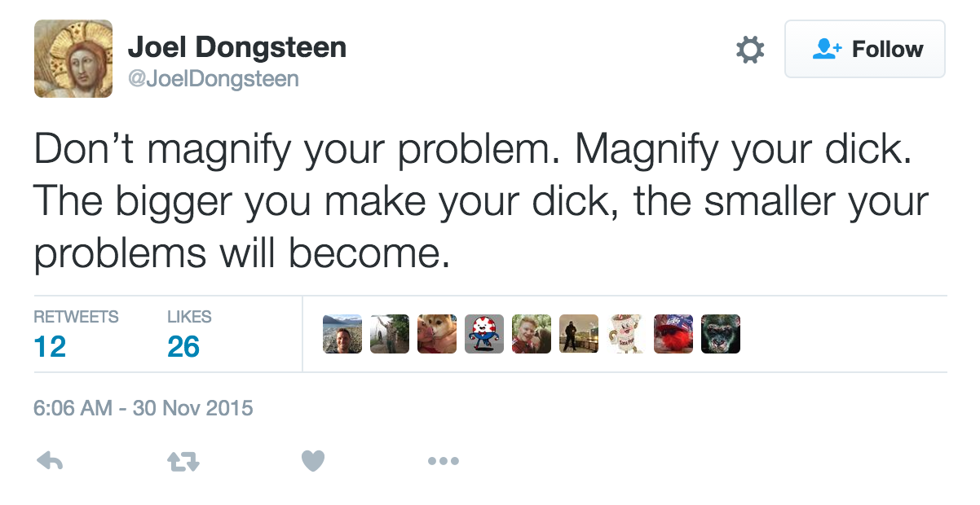Reply to this tweet
Image resolution: width=980 pixels, height=505 pixels.
(x=51, y=462)
